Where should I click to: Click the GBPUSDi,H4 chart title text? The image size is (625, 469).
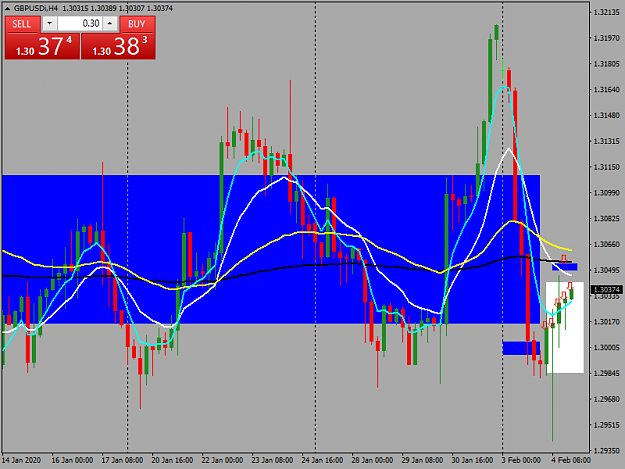[x=36, y=8]
